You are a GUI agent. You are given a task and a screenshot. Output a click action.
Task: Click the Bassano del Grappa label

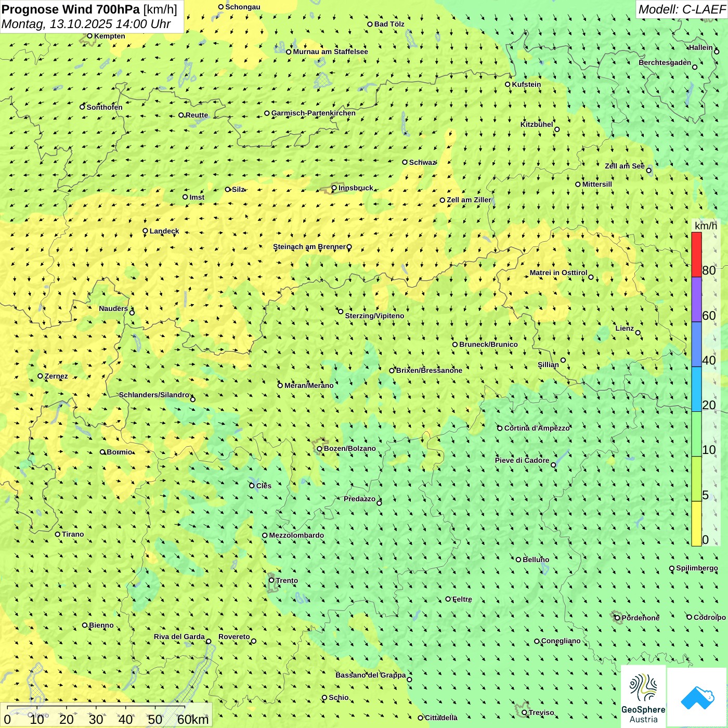pyautogui.click(x=371, y=675)
